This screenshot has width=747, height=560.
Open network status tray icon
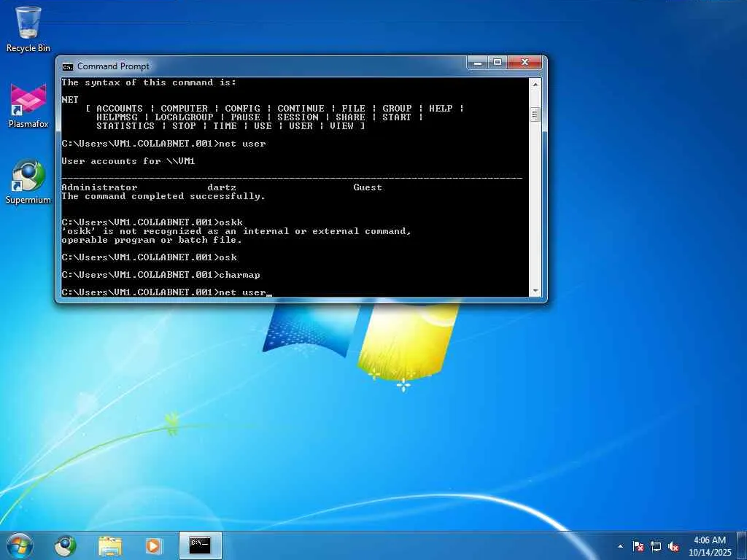coord(656,546)
